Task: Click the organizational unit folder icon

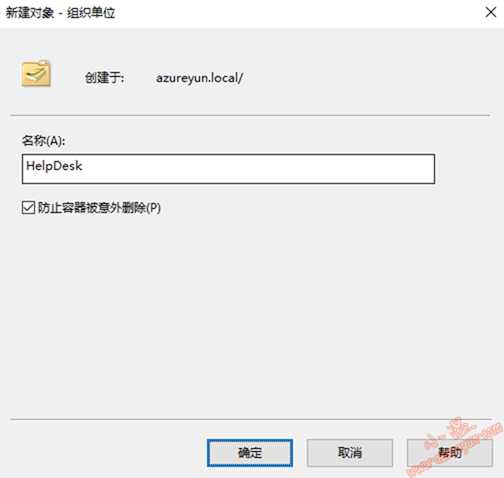Action: [36, 74]
